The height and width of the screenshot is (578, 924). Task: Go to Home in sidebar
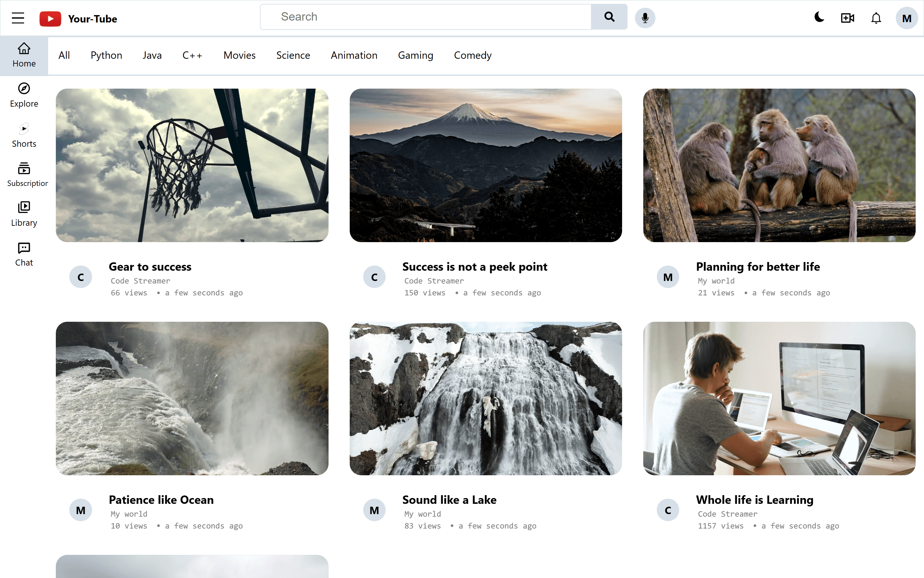(x=24, y=56)
